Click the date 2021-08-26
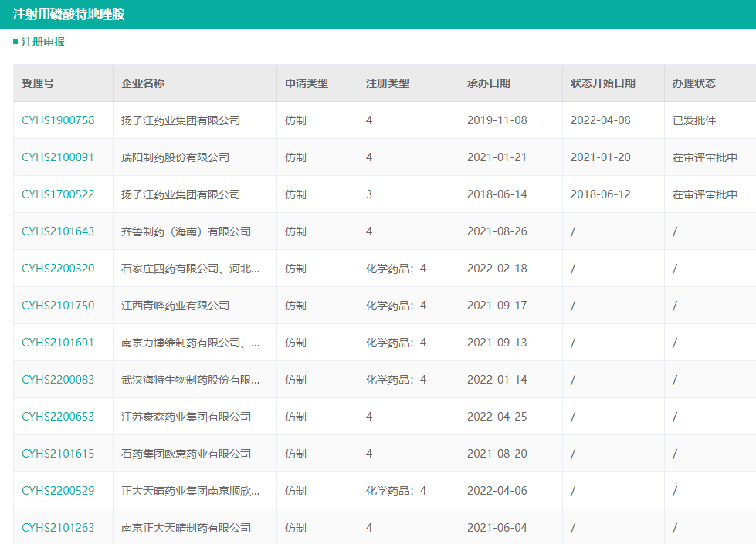Image resolution: width=756 pixels, height=544 pixels. (x=497, y=231)
